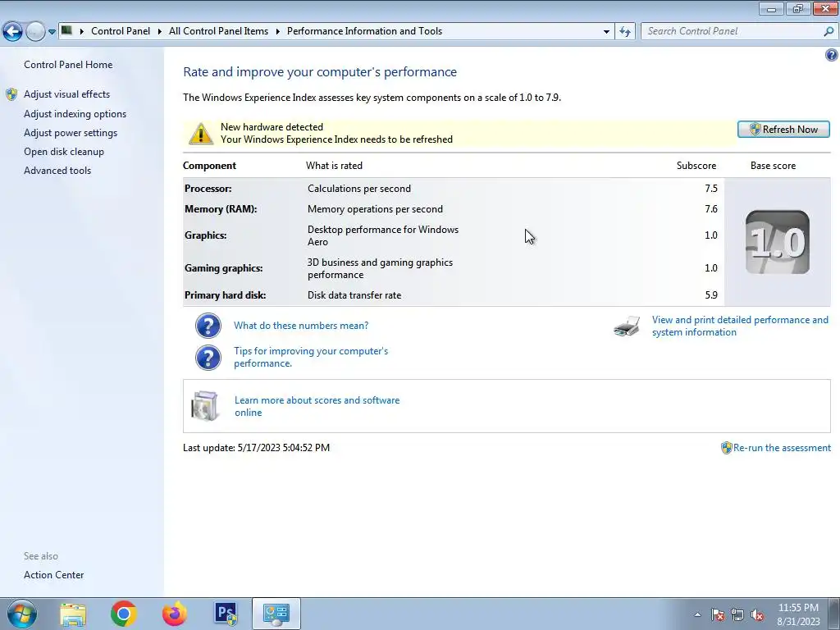Click the Control Panel icon in address bar
Viewport: 840px width, 630px height.
point(66,30)
